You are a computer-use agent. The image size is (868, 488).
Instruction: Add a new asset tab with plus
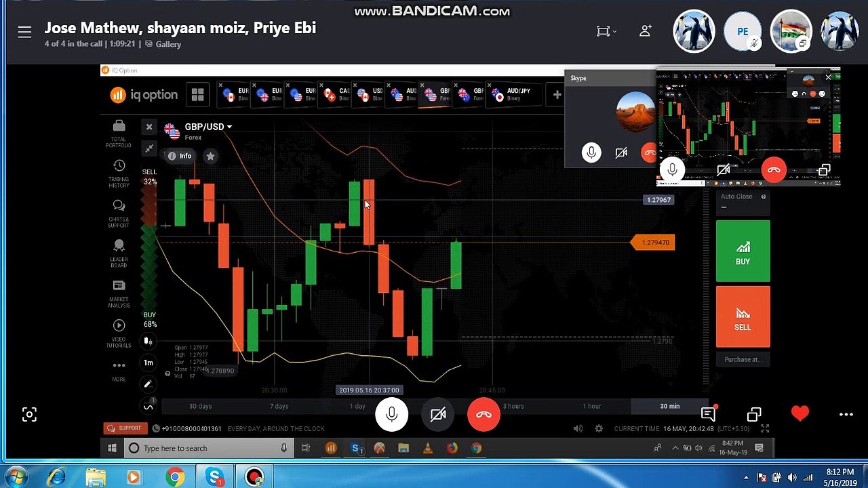pos(557,95)
